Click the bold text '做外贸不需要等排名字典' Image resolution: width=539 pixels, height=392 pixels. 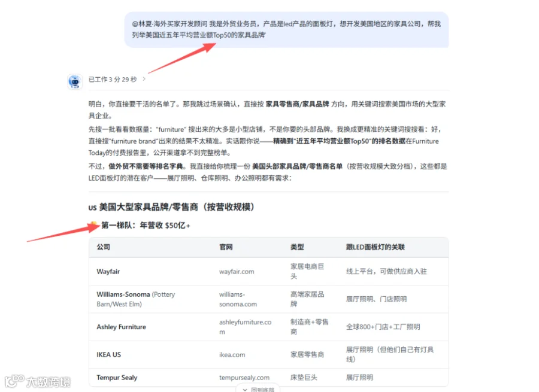(146, 166)
